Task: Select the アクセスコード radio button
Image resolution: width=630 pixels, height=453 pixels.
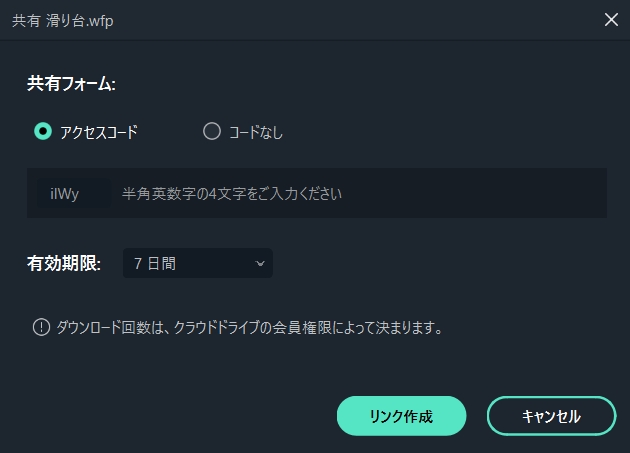Action: coord(43,131)
